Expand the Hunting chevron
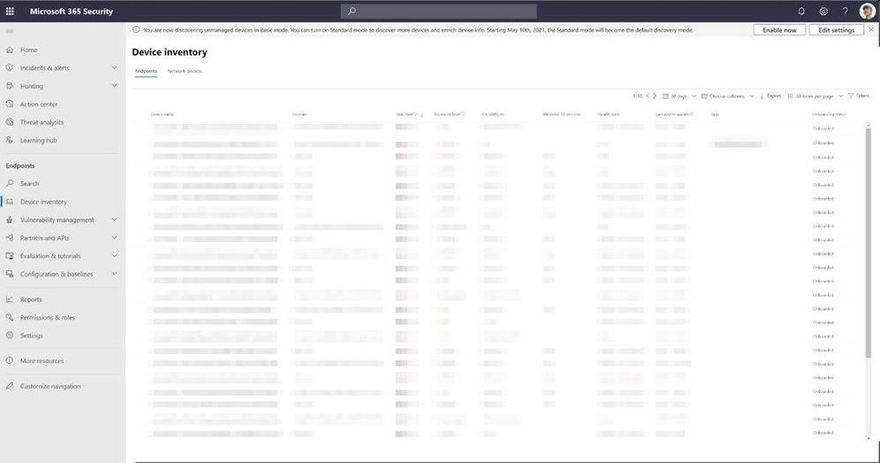The height and width of the screenshot is (463, 880). point(114,86)
